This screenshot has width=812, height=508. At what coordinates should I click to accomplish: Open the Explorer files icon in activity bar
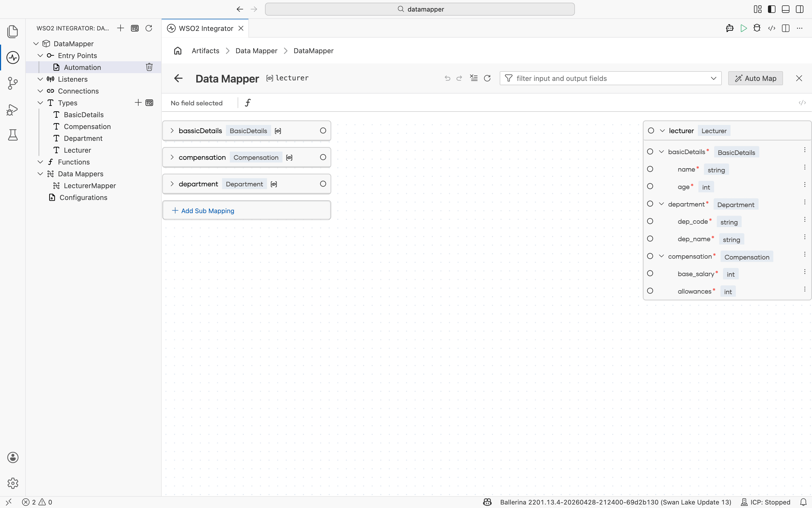[x=13, y=32]
